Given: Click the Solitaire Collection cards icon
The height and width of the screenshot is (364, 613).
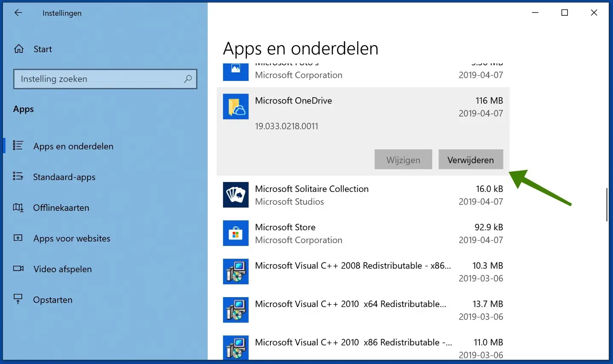Looking at the screenshot, I should [235, 195].
